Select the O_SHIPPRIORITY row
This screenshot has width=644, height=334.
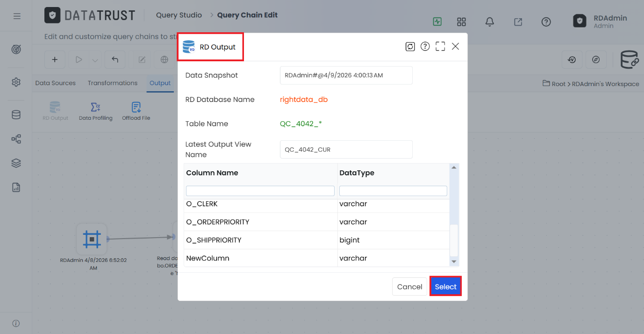(x=317, y=240)
